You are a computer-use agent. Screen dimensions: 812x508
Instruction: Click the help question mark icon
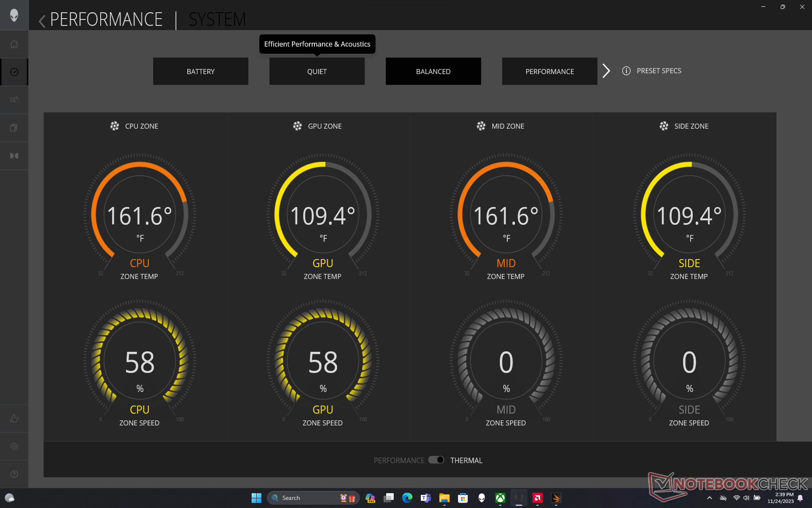[x=14, y=474]
